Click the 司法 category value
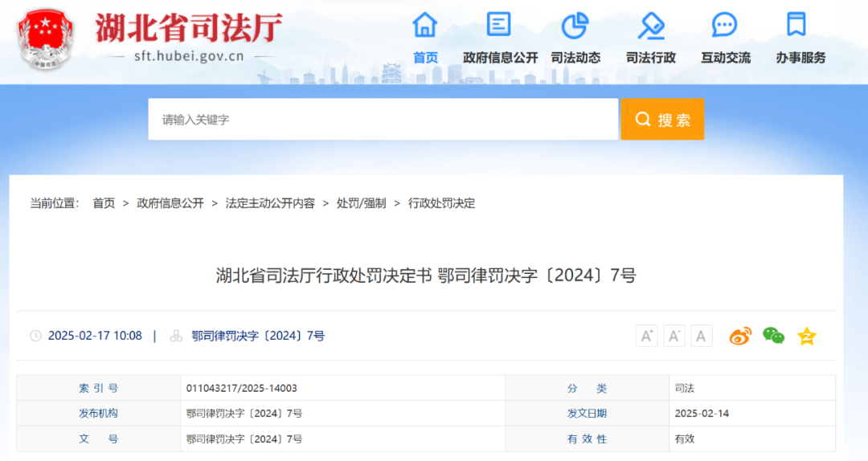 click(684, 388)
